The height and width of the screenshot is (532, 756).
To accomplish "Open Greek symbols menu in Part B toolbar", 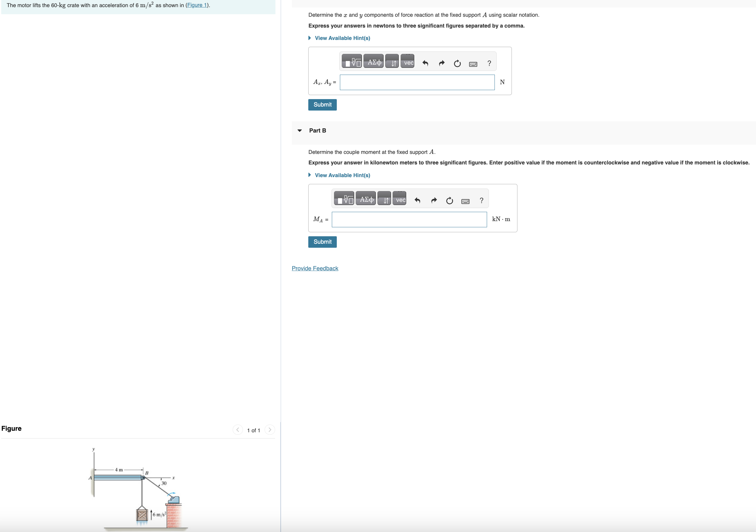I will click(x=366, y=199).
